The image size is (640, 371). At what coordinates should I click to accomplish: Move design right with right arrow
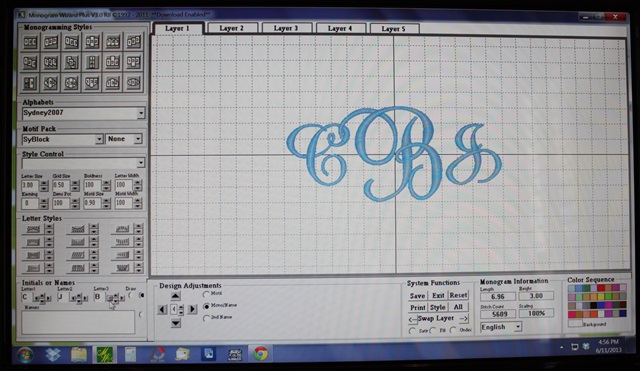(192, 309)
